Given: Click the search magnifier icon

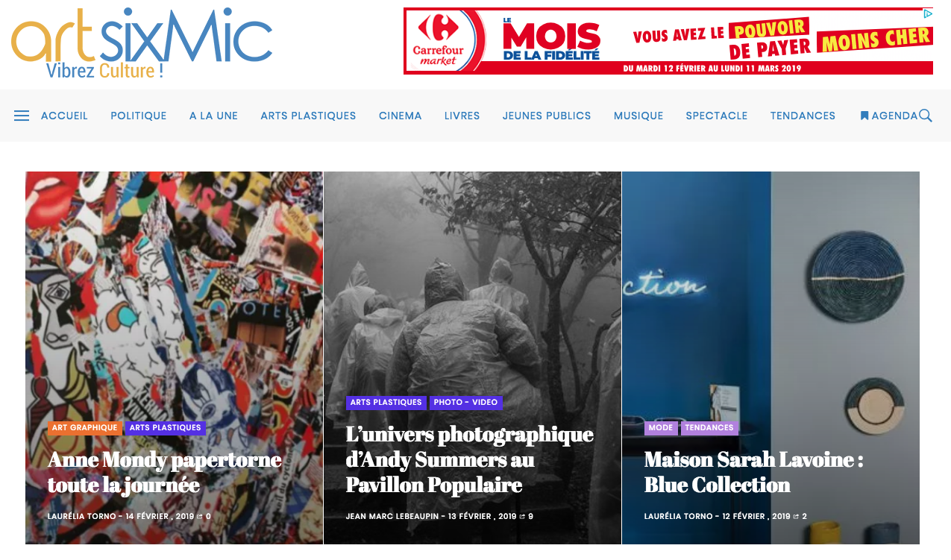Looking at the screenshot, I should [x=926, y=116].
